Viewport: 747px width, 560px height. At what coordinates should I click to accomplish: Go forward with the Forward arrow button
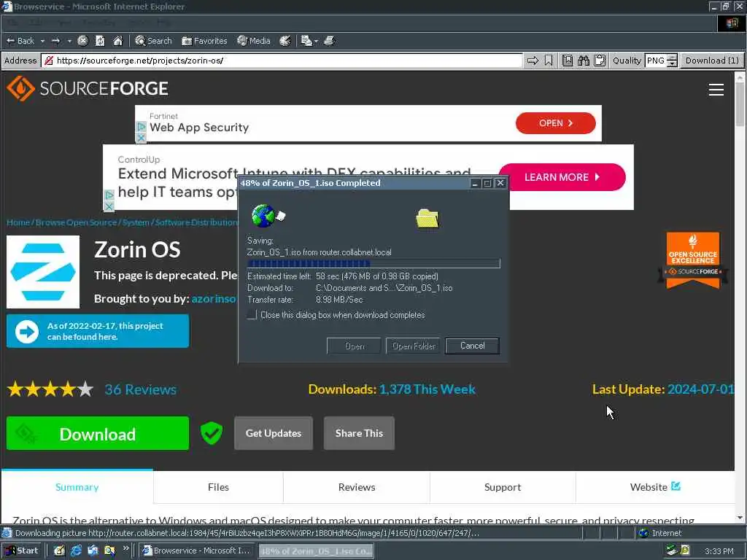click(56, 41)
